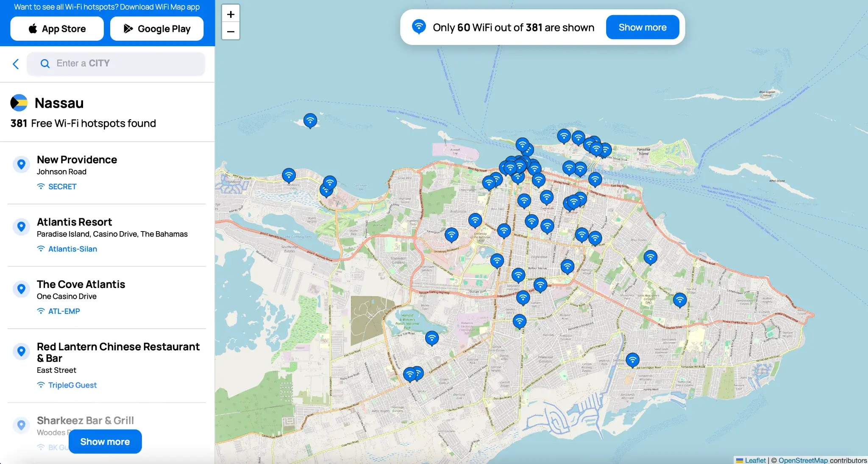
Task: Click the WiFi icon in the hotspot count banner
Action: 419,27
